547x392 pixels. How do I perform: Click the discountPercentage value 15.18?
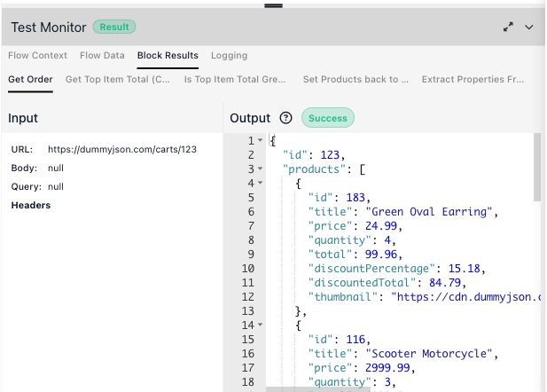point(464,269)
